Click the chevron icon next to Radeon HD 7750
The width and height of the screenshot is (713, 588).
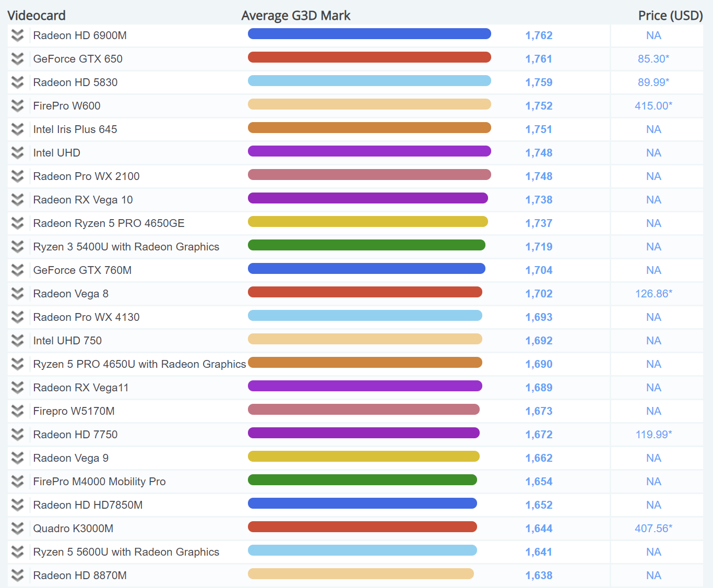pos(18,435)
